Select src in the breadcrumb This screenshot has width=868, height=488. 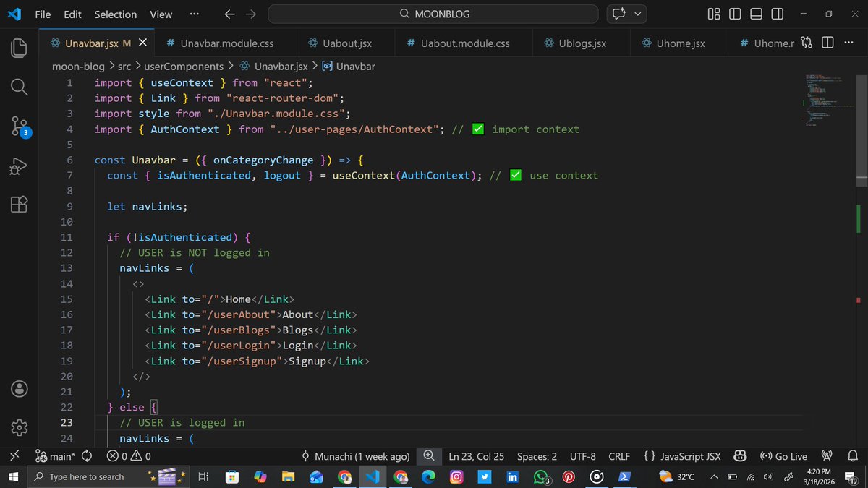[124, 67]
